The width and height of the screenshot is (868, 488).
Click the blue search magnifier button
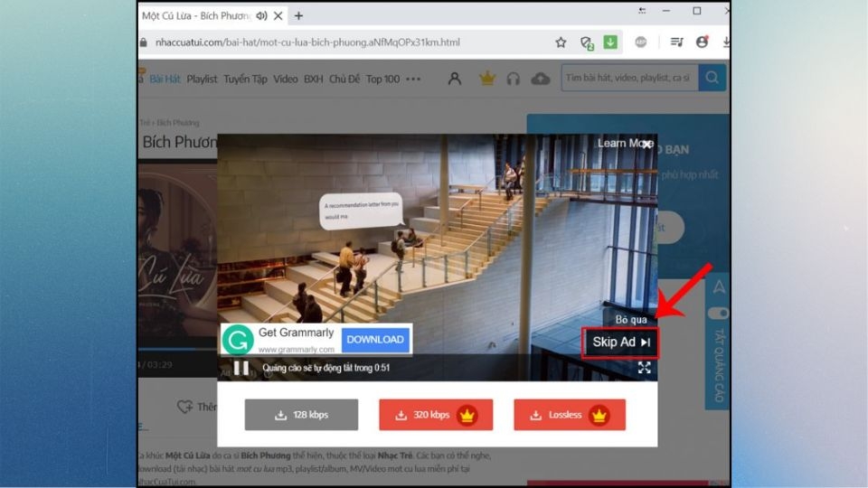(712, 79)
